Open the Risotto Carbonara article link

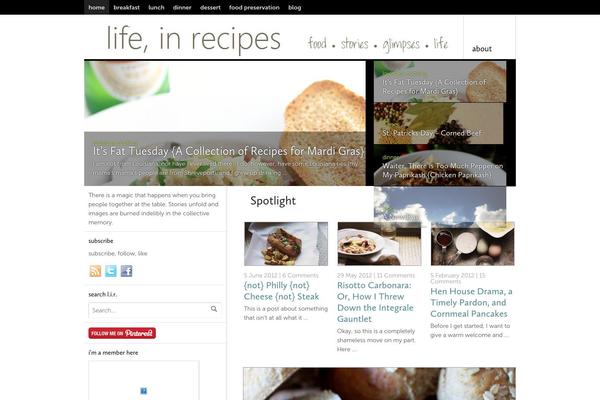point(375,302)
